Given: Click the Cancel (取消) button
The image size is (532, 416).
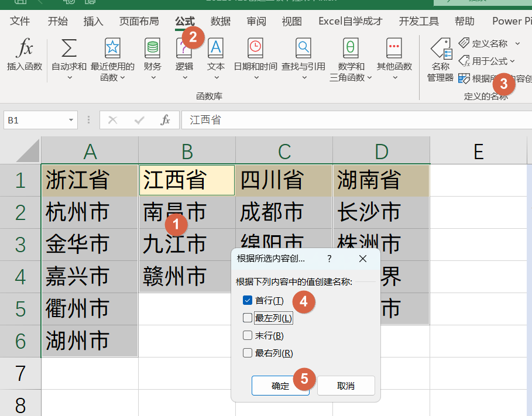Looking at the screenshot, I should (x=346, y=386).
